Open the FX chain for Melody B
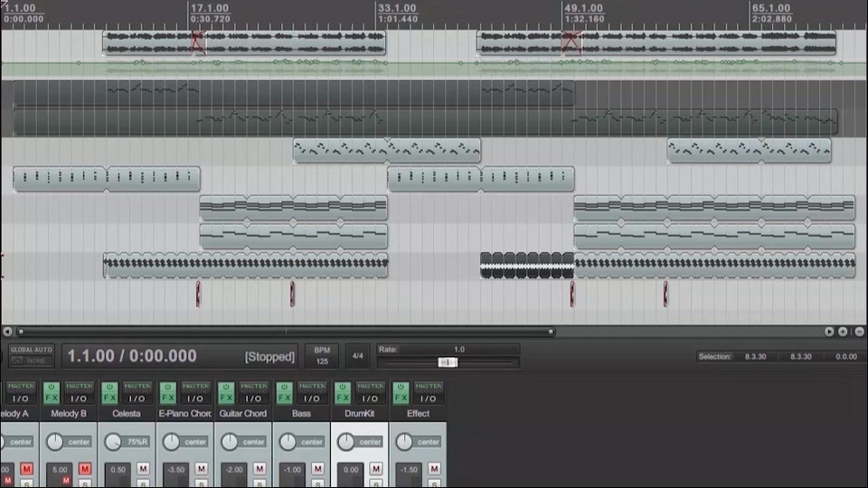The width and height of the screenshot is (868, 488). click(x=52, y=398)
